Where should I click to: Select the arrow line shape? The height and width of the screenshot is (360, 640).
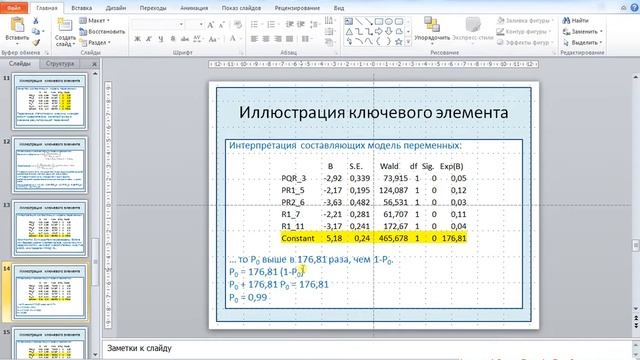pos(369,21)
